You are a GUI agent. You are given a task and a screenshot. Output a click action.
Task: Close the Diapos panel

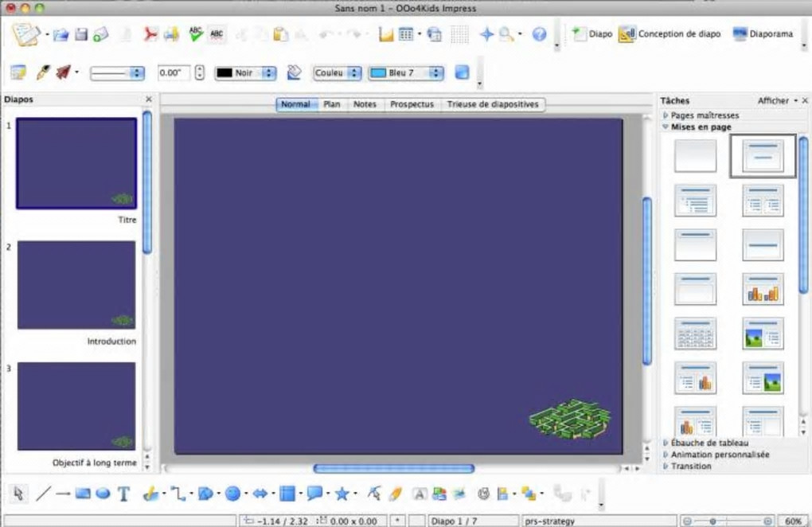click(149, 99)
